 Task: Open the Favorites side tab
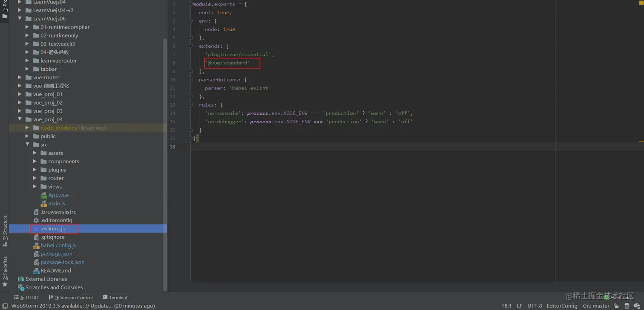[5, 271]
